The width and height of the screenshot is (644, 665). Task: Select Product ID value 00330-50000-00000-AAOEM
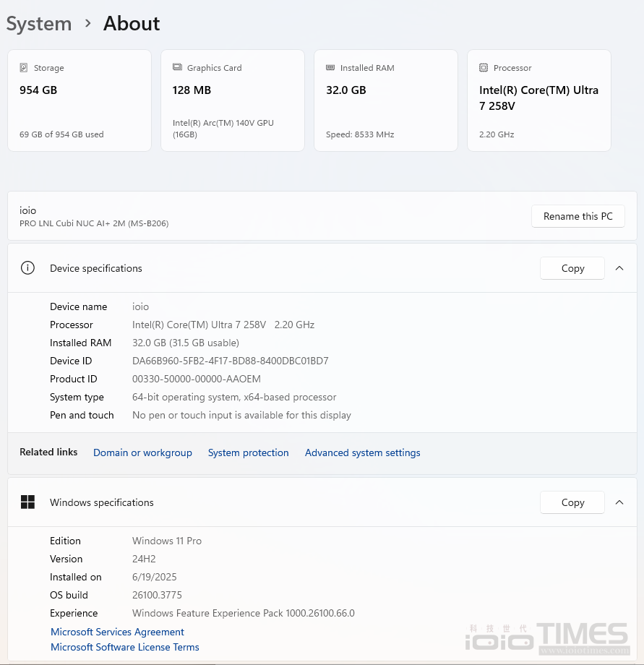[197, 379]
